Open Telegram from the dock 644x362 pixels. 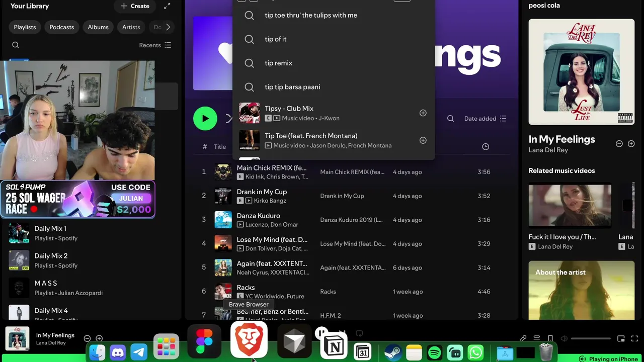(x=139, y=352)
